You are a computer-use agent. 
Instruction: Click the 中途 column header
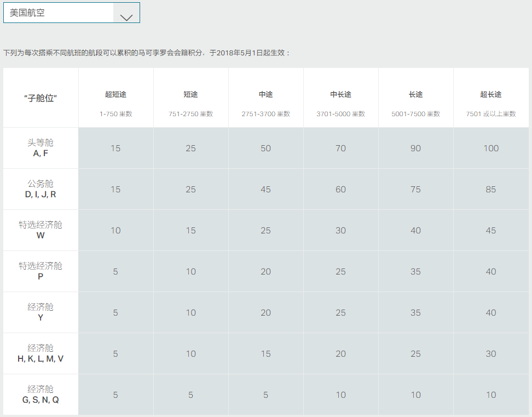point(265,94)
